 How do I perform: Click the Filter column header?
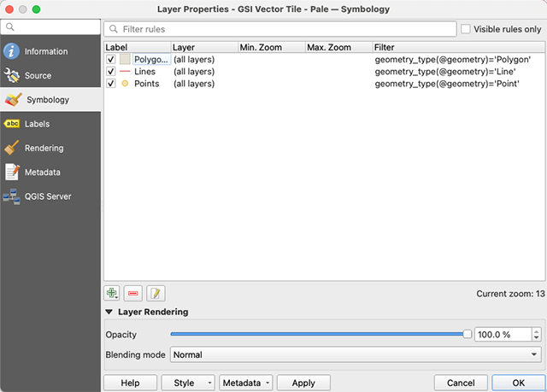459,47
